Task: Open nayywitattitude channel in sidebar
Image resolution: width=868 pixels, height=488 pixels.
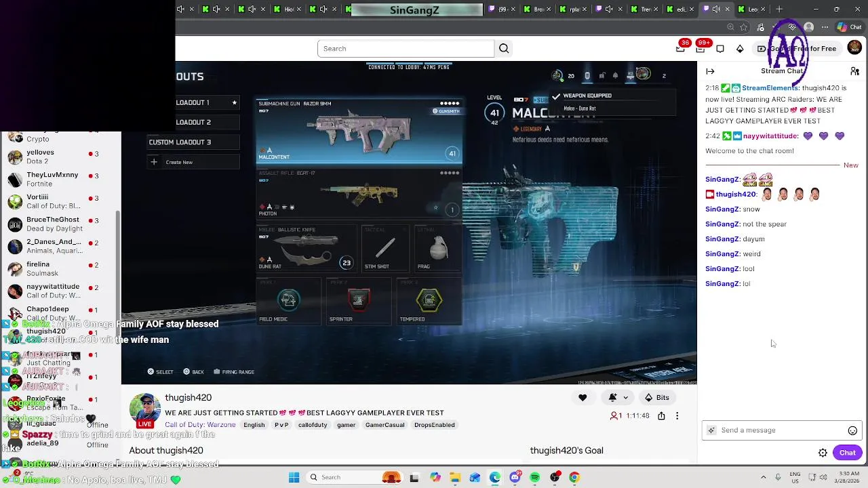Action: tap(60, 291)
